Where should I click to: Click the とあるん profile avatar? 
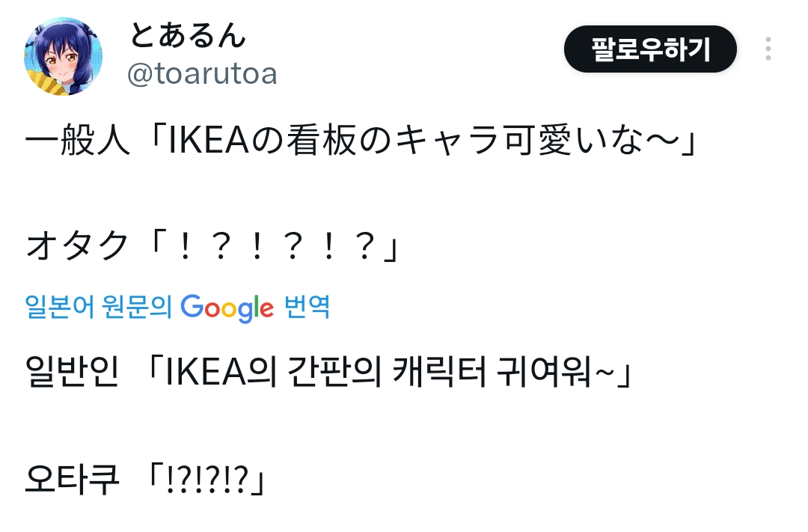coord(63,57)
